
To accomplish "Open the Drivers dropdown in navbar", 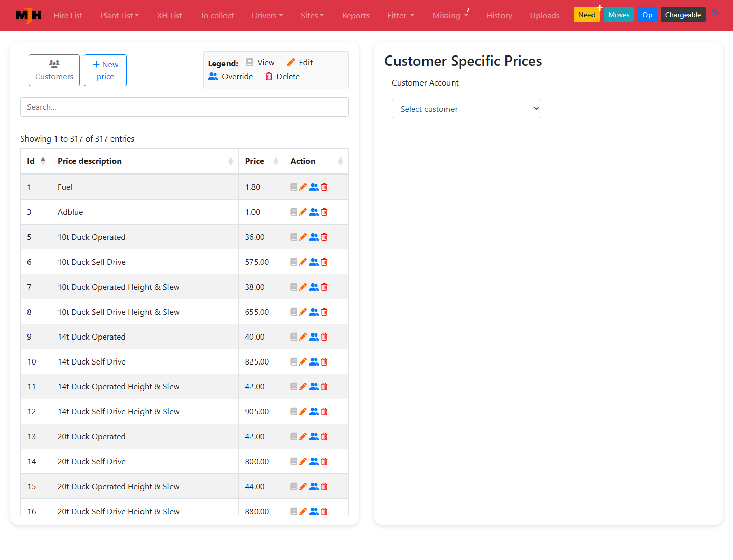I will pos(267,16).
